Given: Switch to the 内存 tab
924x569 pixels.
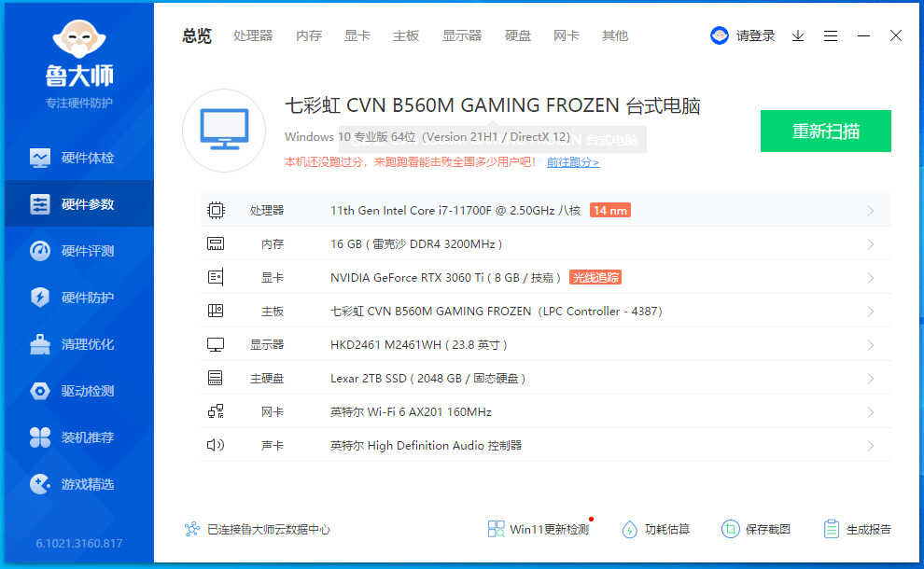Looking at the screenshot, I should tap(309, 36).
